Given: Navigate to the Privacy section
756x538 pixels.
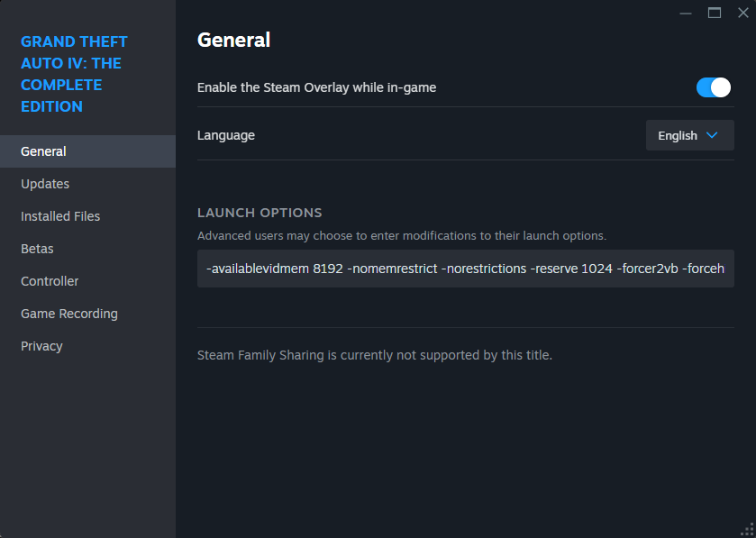Looking at the screenshot, I should 41,346.
